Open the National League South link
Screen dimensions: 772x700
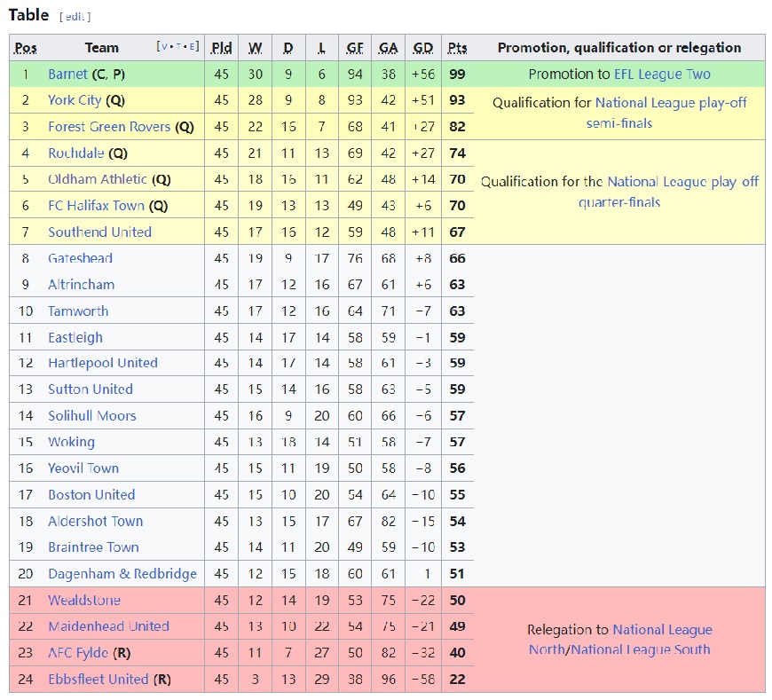point(641,649)
